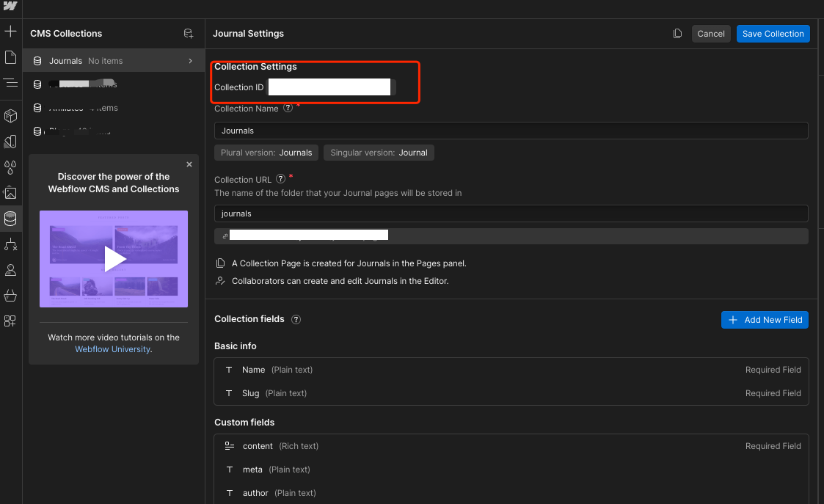Click the Name field text icon

(x=229, y=370)
